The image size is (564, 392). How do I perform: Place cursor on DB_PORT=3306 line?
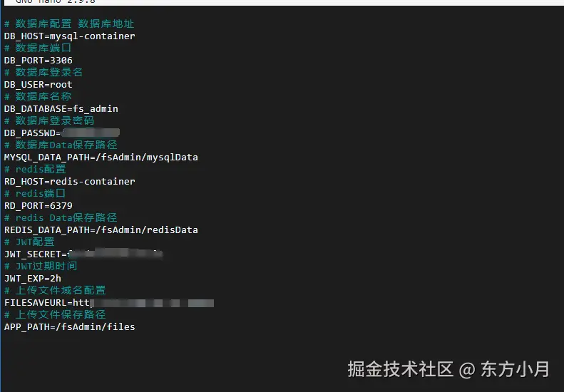click(38, 60)
